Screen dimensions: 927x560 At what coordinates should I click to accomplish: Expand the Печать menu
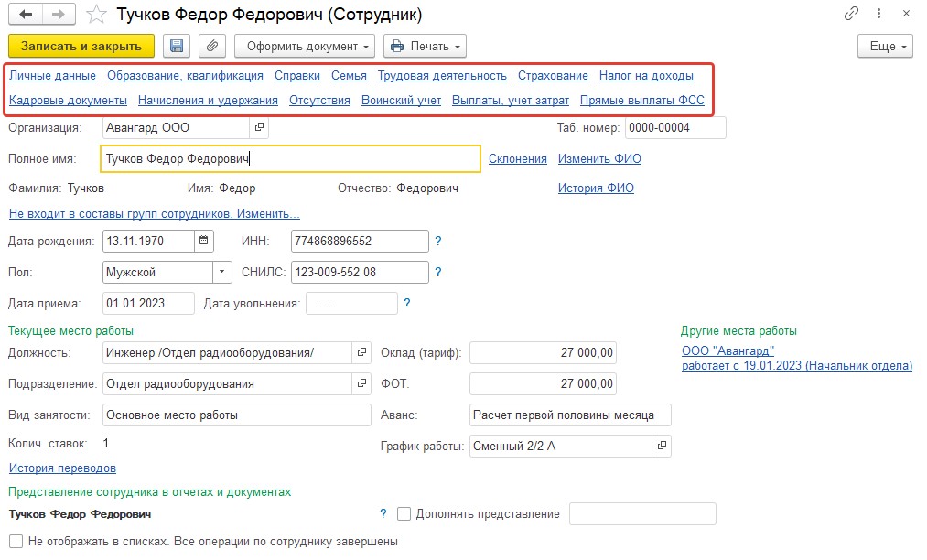(x=426, y=46)
